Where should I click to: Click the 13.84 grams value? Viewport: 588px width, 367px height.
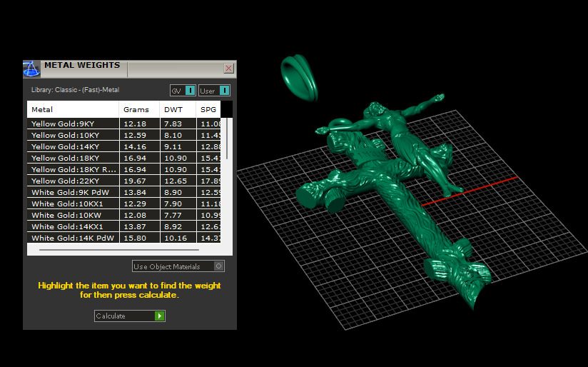click(x=135, y=192)
